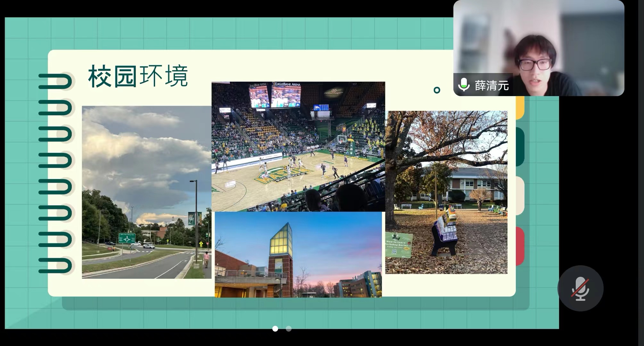
Task: Click the small hollow circle on slide
Action: 437,90
